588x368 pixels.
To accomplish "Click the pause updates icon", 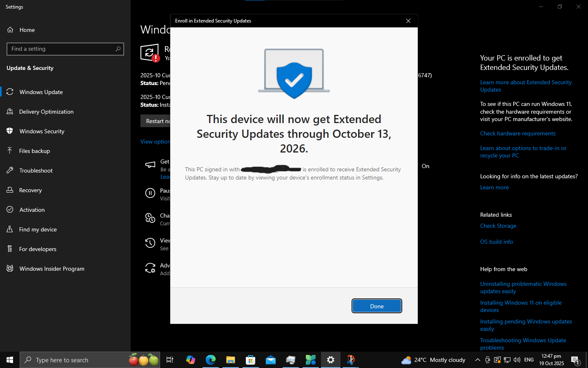I will 150,193.
